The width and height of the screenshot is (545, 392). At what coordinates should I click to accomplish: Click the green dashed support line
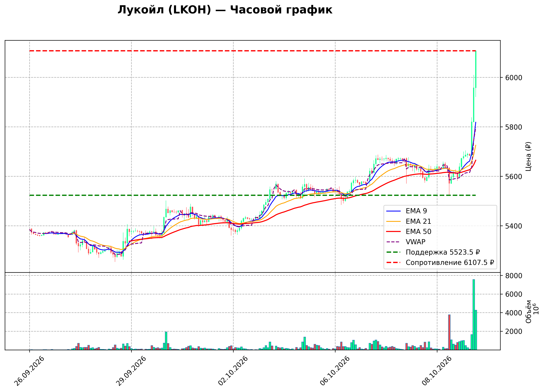pyautogui.click(x=252, y=195)
